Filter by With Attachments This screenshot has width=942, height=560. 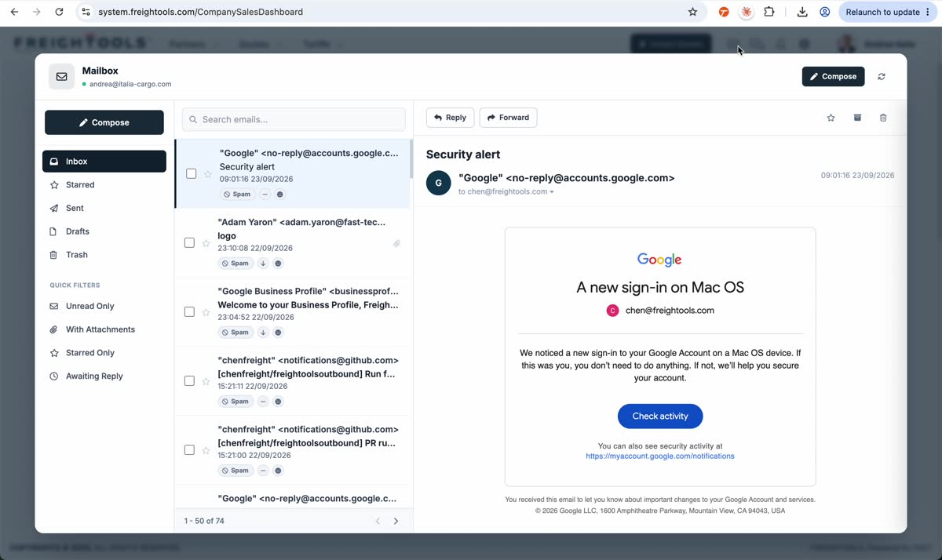coord(104,329)
